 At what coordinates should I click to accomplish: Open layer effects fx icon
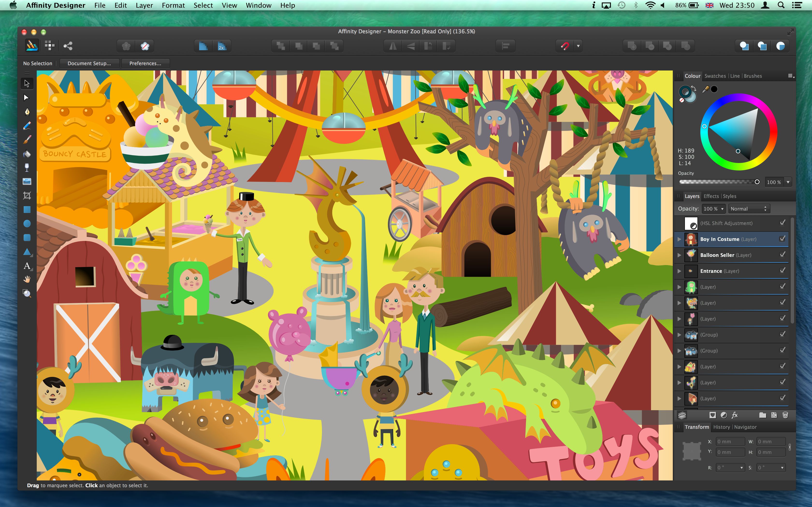click(x=734, y=415)
